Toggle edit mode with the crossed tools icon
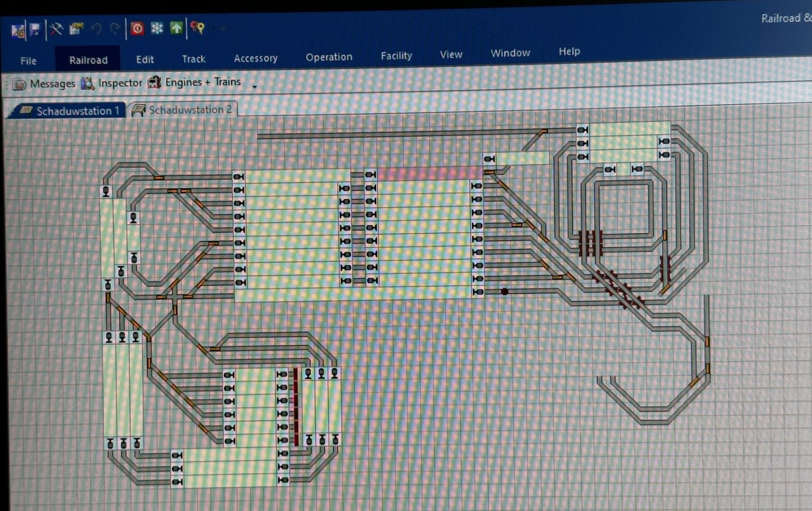Viewport: 812px width, 511px height. [x=56, y=29]
